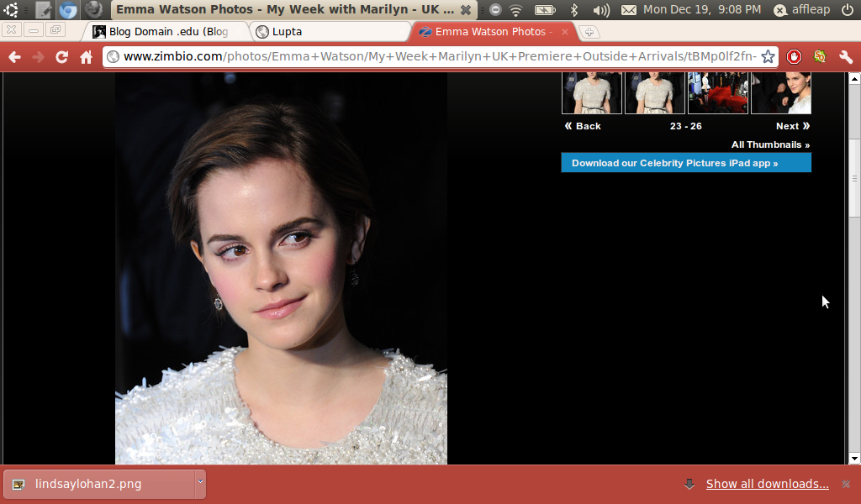Open a new tab with the plus button
This screenshot has width=861, height=504.
[589, 32]
